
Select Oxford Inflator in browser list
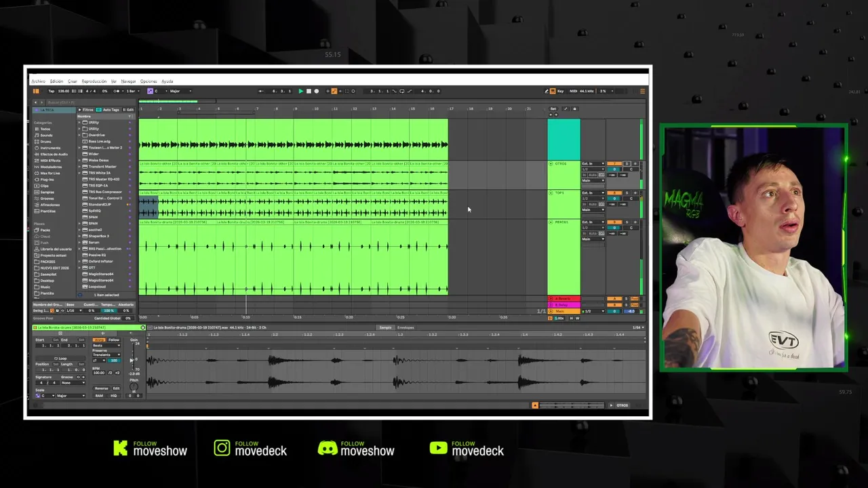101,261
